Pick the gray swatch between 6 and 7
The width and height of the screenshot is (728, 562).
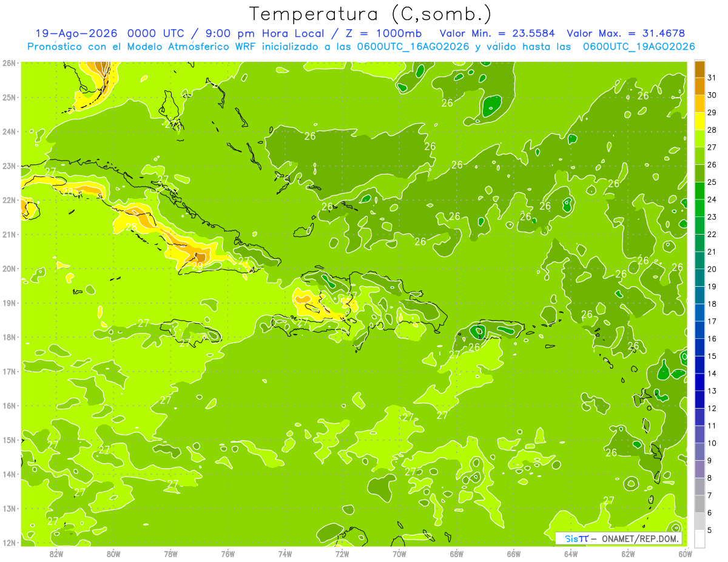[x=699, y=504]
